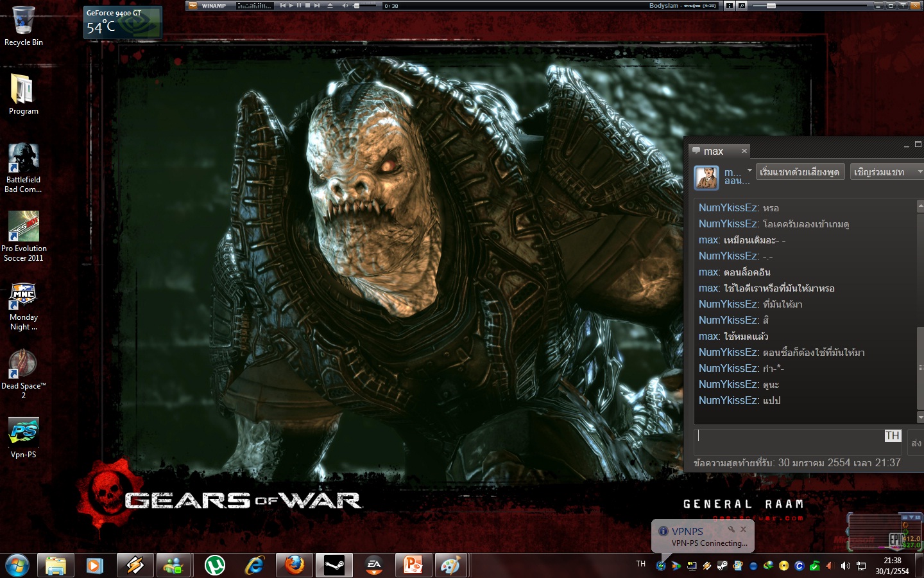Click the Winamp file info button
This screenshot has width=924, height=578.
(x=729, y=5)
